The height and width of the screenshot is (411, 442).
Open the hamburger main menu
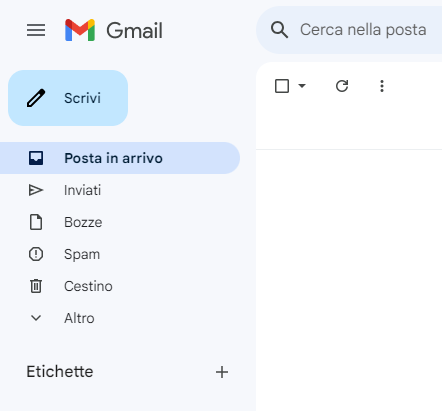36,30
